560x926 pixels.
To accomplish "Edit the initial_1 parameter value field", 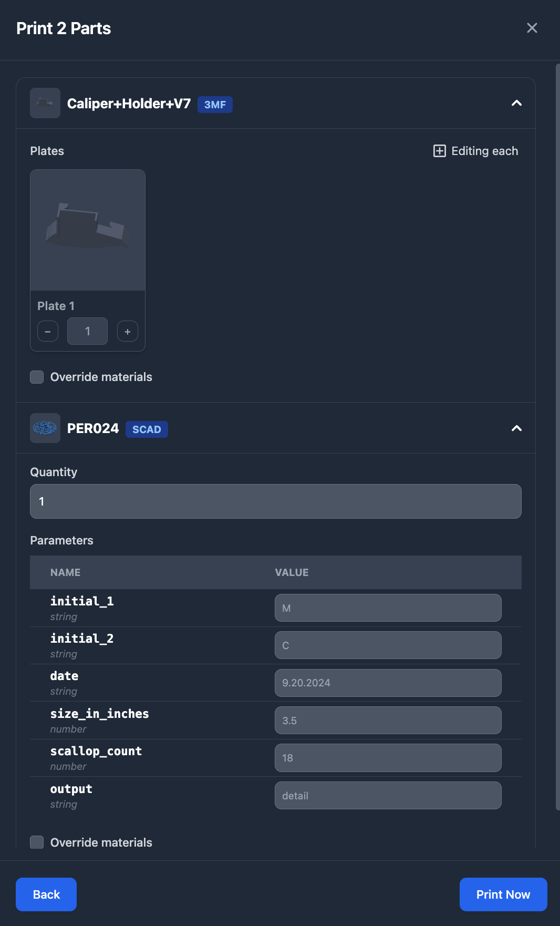I will point(388,608).
